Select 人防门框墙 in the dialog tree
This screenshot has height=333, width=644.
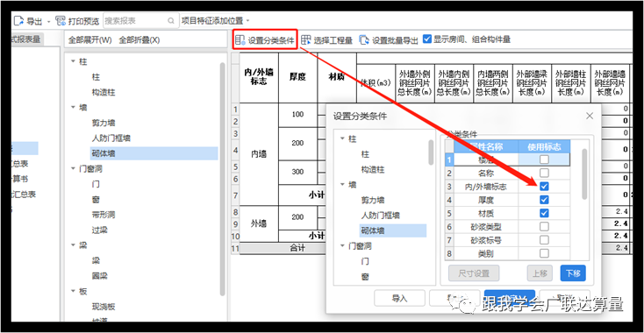click(381, 216)
